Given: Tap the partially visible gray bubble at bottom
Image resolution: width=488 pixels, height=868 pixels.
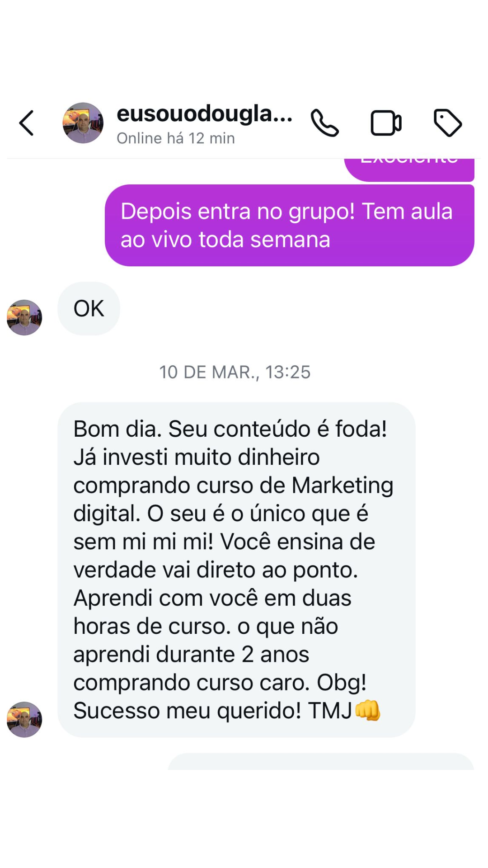Looking at the screenshot, I should [321, 762].
